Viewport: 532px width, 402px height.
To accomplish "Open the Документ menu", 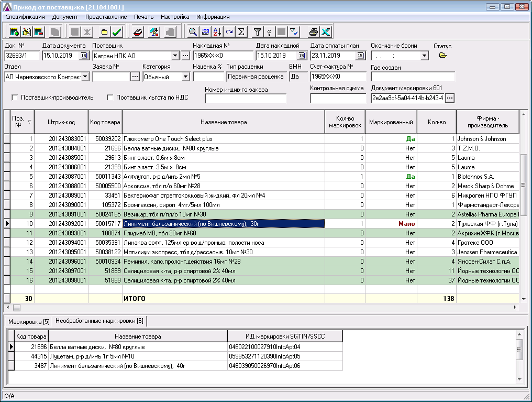I will pyautogui.click(x=65, y=17).
